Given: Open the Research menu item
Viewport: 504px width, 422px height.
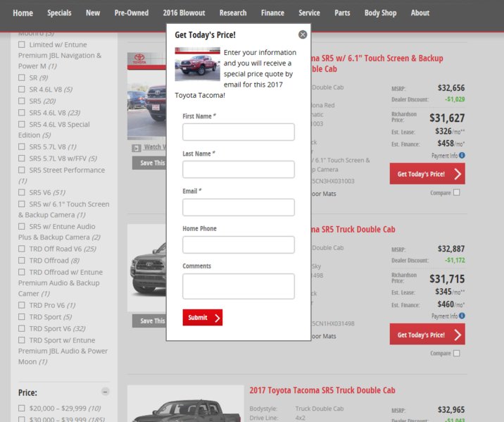Looking at the screenshot, I should point(233,13).
